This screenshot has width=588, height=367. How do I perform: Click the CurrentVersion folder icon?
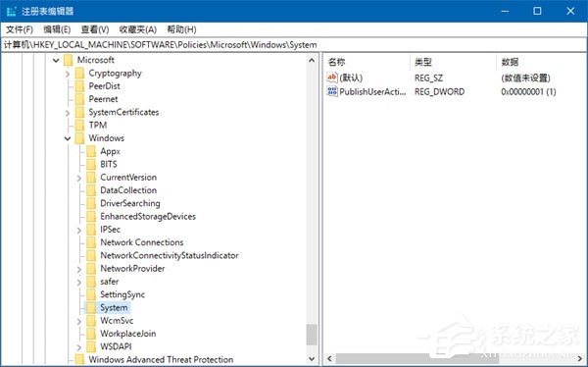[x=91, y=178]
